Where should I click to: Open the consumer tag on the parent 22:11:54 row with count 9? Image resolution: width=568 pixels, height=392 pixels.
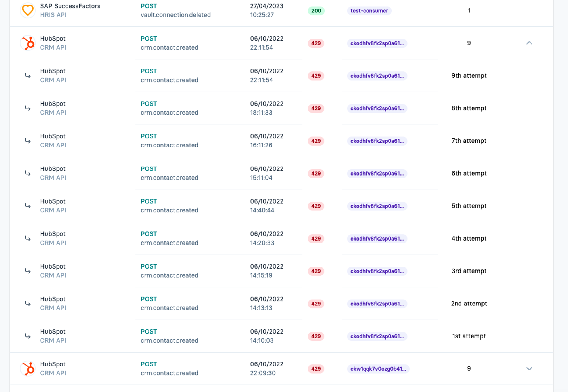pos(377,43)
